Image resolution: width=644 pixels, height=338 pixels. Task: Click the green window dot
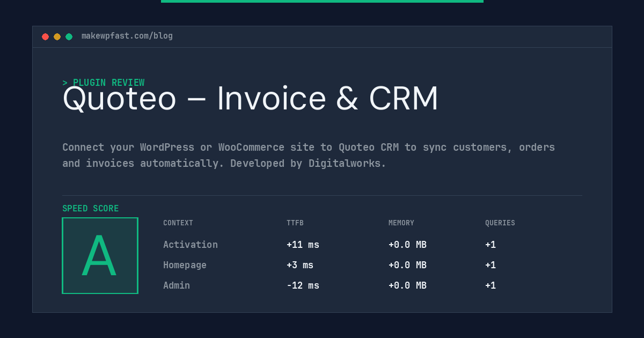pyautogui.click(x=69, y=36)
